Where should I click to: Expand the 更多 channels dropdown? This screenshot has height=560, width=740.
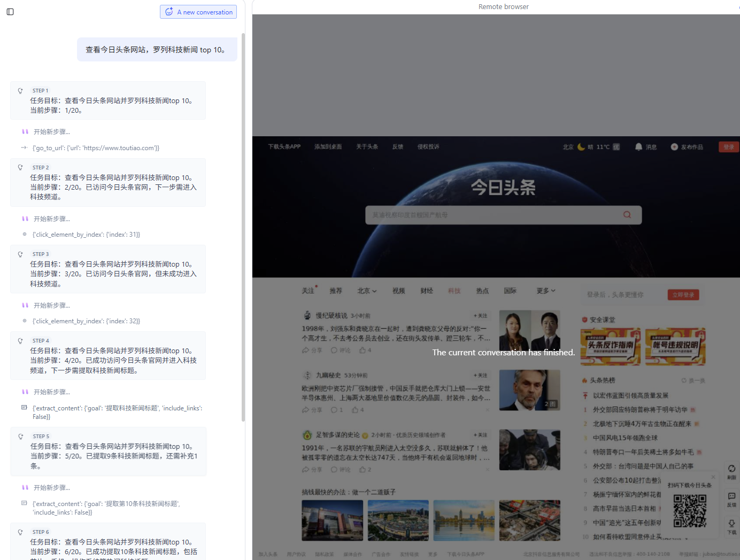546,291
